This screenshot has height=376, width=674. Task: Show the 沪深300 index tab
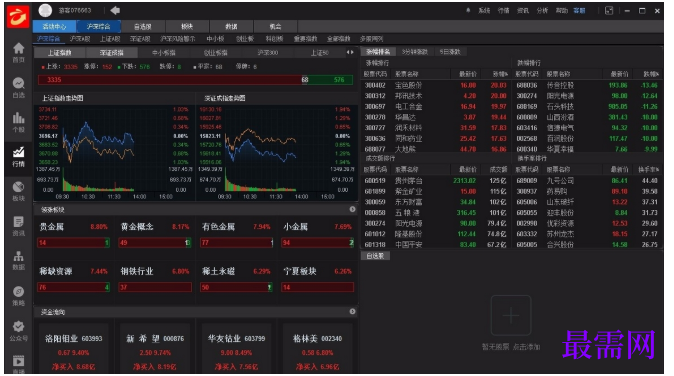point(268,53)
